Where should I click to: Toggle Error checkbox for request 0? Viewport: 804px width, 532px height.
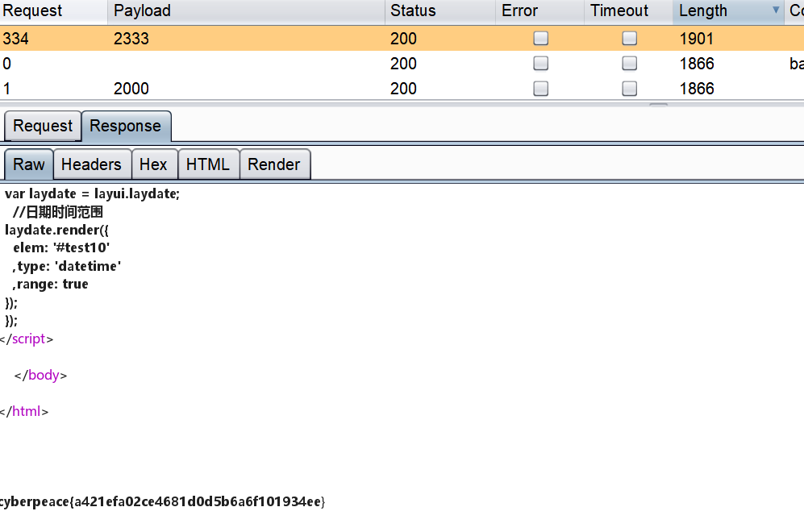pos(540,63)
